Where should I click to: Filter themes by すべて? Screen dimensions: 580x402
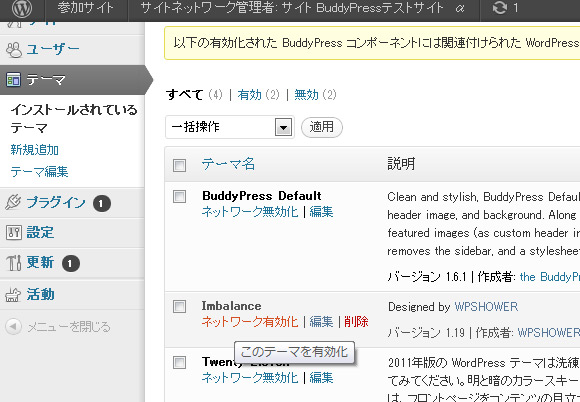pos(185,95)
